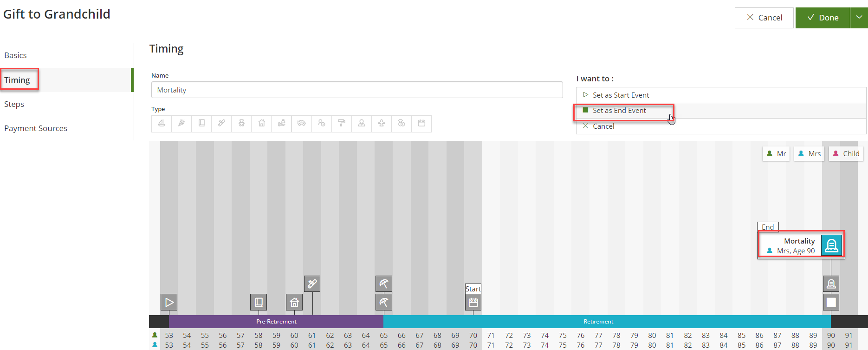Click the Cancel button beside Done
This screenshot has height=350, width=868.
[x=764, y=18]
